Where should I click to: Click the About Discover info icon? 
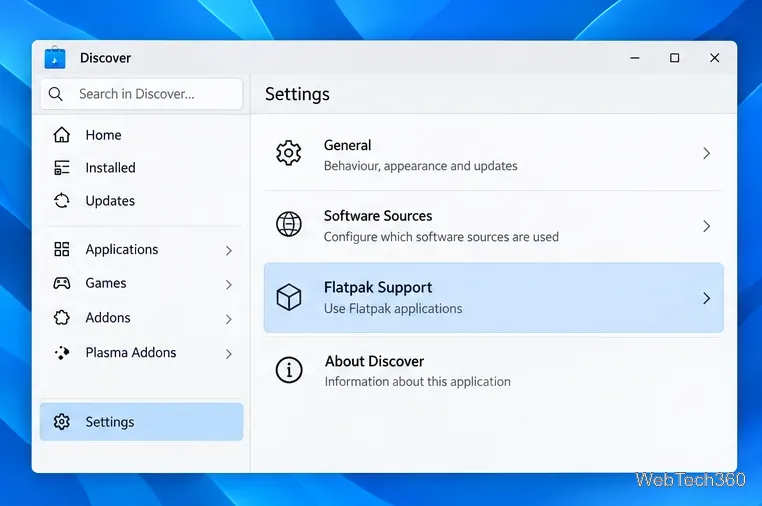coord(289,370)
